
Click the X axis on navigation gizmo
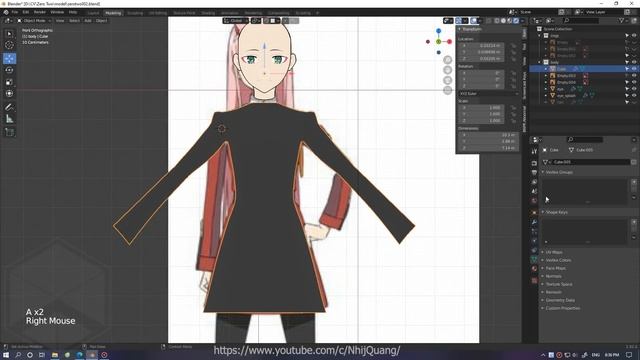(x=449, y=42)
